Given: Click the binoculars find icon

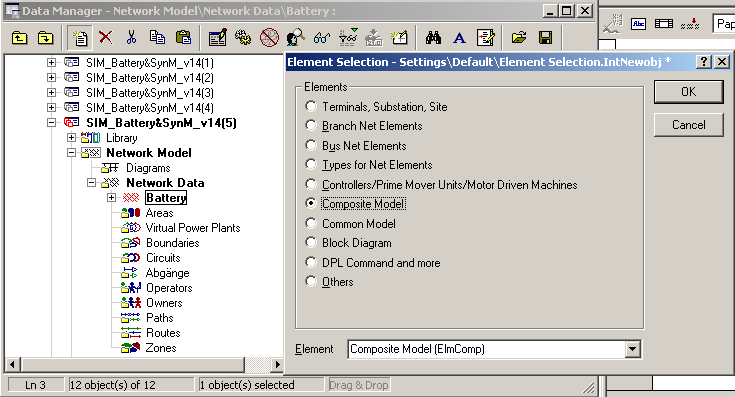Looking at the screenshot, I should pyautogui.click(x=434, y=37).
